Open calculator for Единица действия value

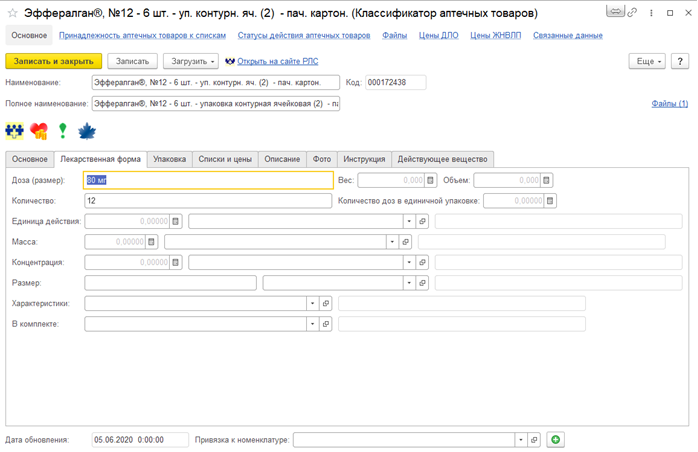(x=175, y=221)
